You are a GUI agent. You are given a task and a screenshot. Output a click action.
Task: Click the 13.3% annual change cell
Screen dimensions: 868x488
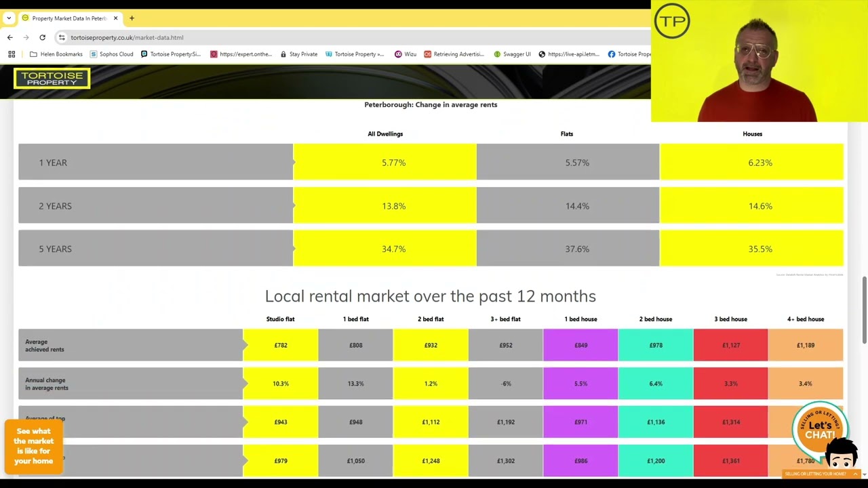click(x=355, y=384)
